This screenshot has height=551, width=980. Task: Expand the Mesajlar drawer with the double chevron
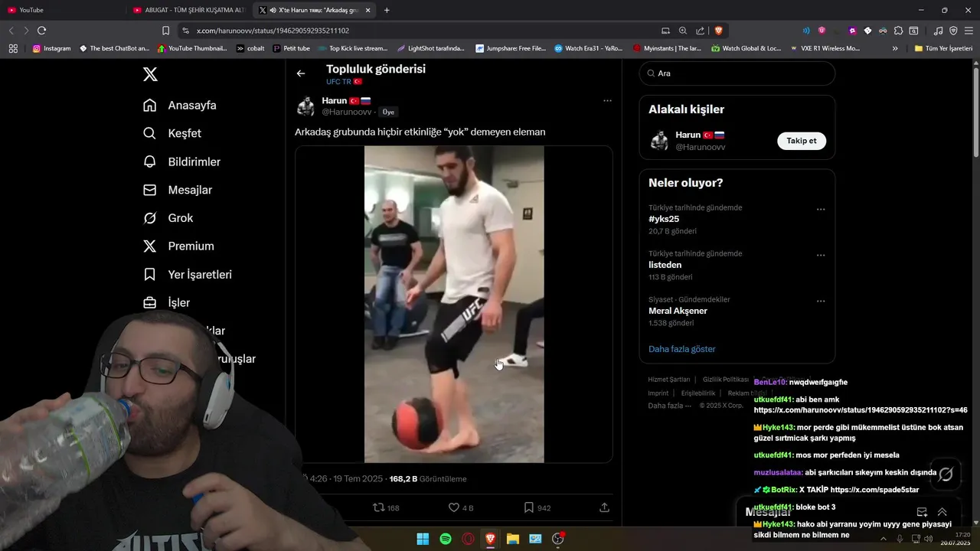(x=942, y=512)
